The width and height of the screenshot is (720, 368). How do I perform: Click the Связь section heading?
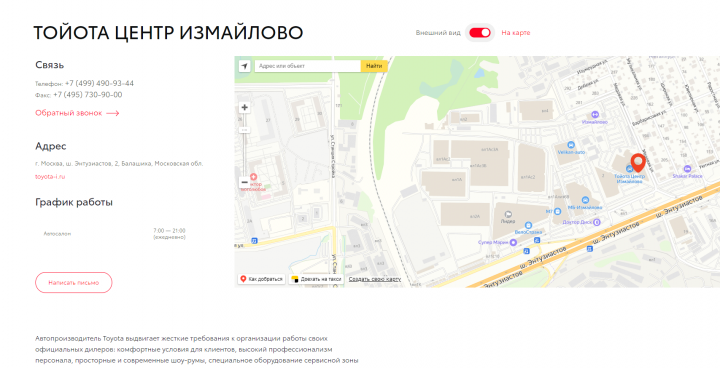click(x=50, y=65)
